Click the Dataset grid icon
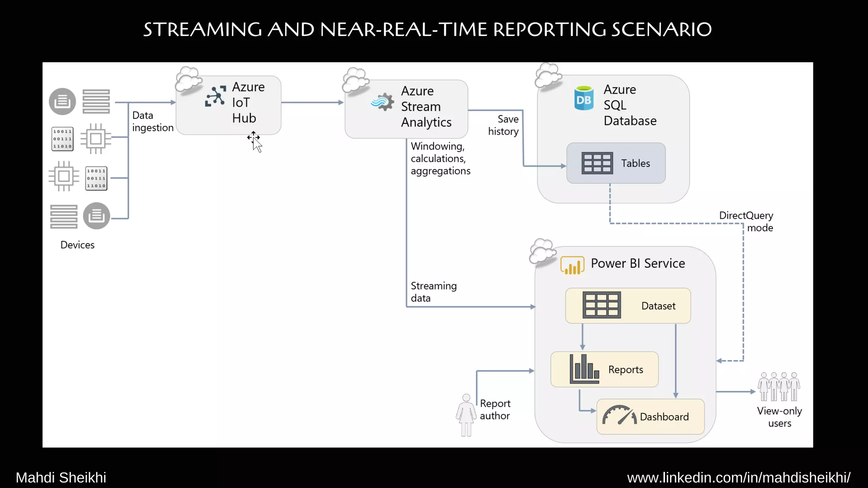 pyautogui.click(x=601, y=305)
